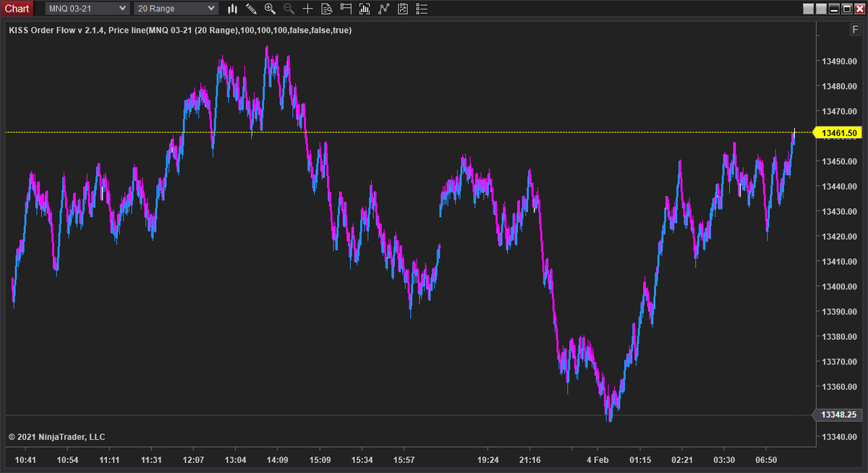Click the 12:07 time axis label
The width and height of the screenshot is (868, 473).
tap(194, 460)
